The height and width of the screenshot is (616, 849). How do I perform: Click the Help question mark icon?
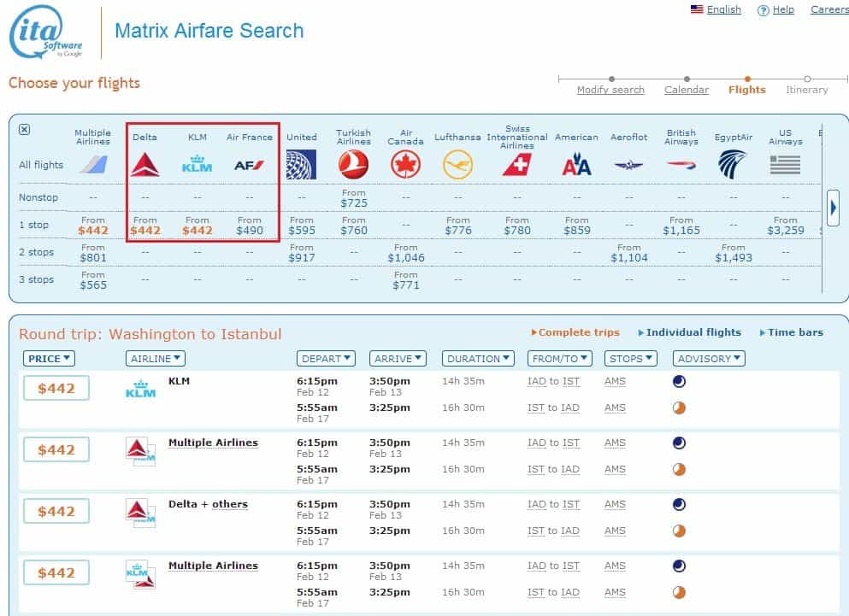point(763,10)
